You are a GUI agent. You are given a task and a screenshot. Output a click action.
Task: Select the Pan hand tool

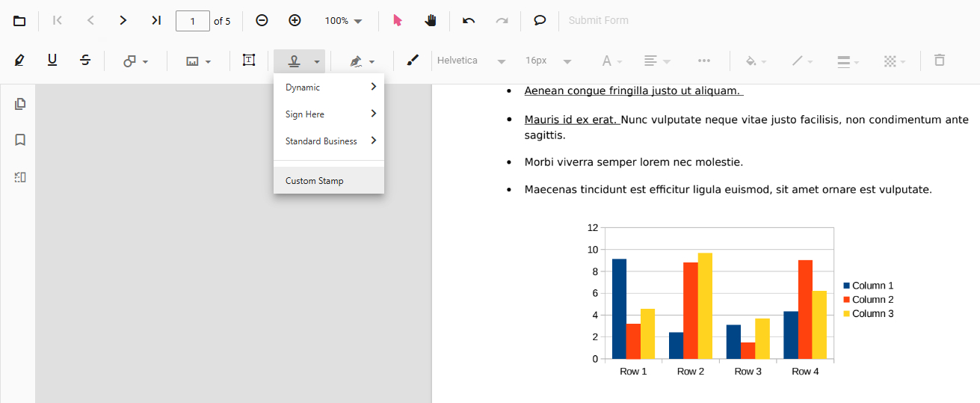[431, 21]
